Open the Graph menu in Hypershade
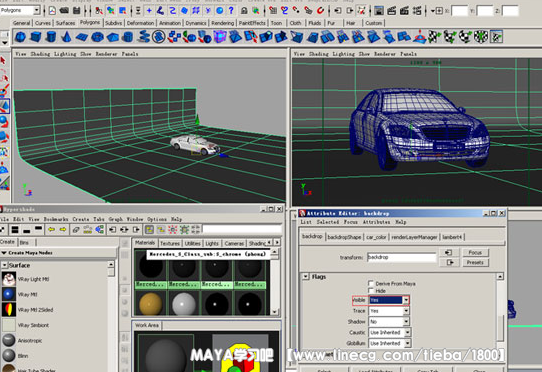 (115, 219)
